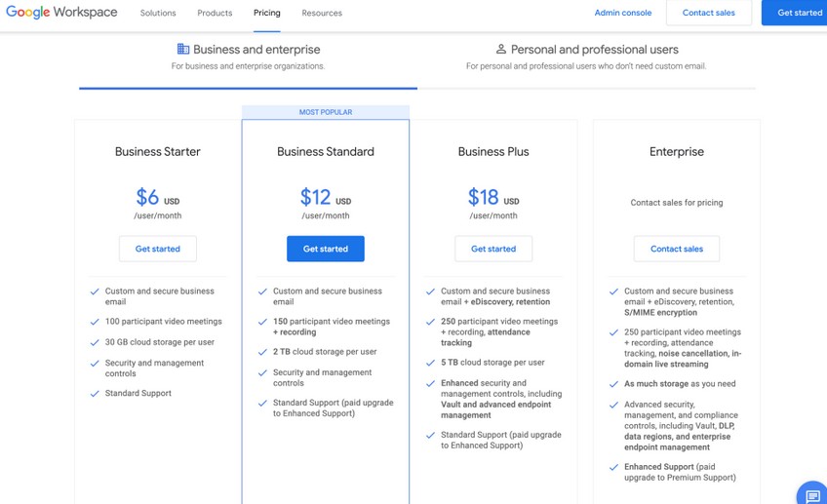Viewport: 827px width, 504px height.
Task: Click the For business and enterprise organizations subtitle
Action: [248, 66]
